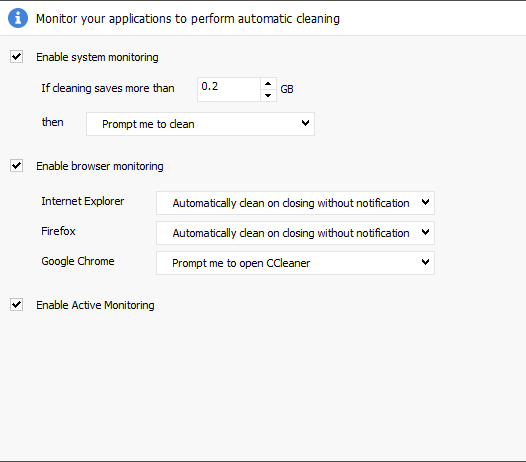Image resolution: width=526 pixels, height=462 pixels.
Task: Increase GB threshold with the up arrow
Action: (268, 84)
